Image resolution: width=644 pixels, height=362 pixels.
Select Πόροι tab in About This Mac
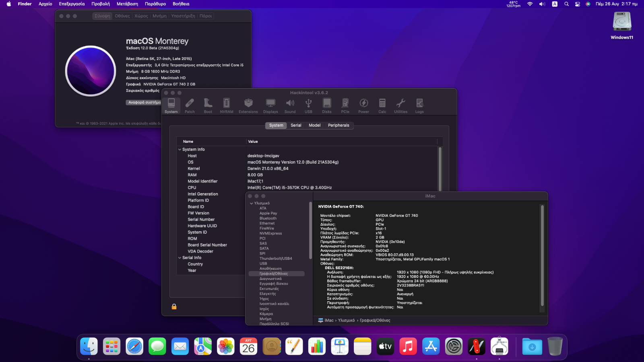206,16
